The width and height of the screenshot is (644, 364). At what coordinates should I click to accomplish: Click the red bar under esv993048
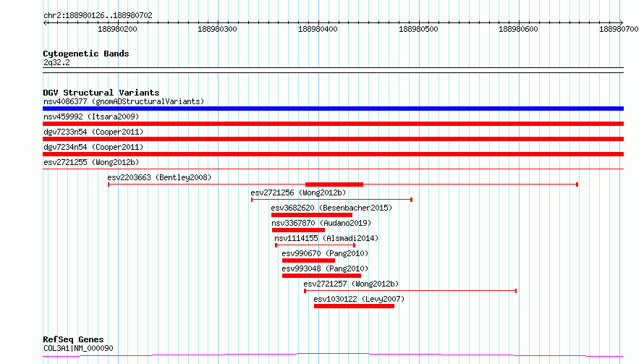click(321, 276)
